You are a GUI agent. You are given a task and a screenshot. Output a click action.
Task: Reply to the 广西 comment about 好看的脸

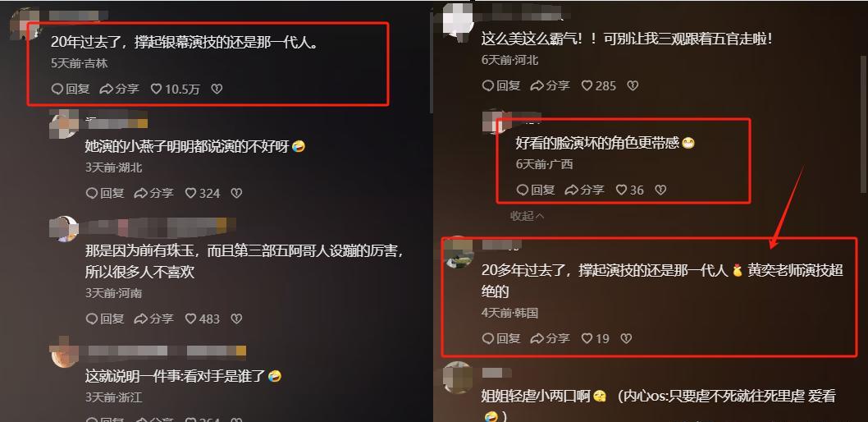[x=535, y=190]
